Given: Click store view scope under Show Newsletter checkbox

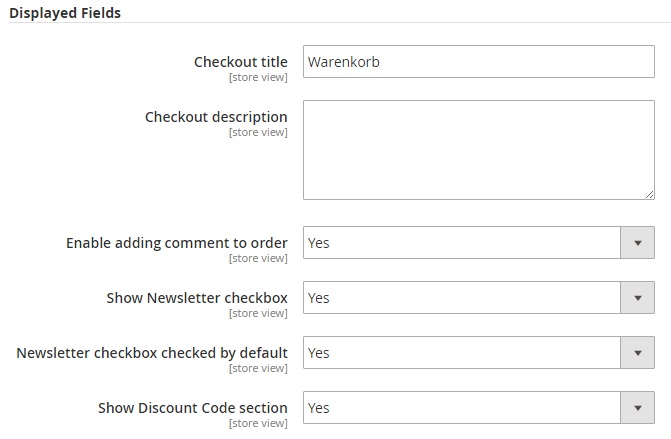Looking at the screenshot, I should (x=258, y=313).
